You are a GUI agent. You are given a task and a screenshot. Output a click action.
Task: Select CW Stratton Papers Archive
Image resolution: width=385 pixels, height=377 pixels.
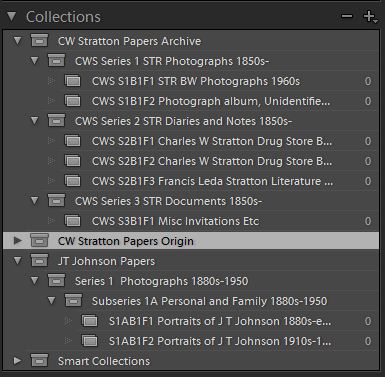pyautogui.click(x=129, y=41)
